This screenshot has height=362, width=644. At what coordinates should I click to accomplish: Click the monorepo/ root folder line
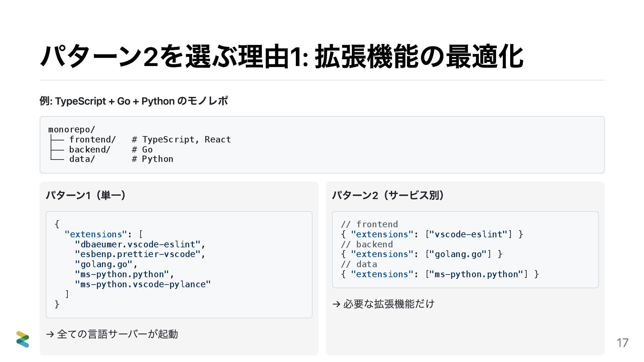tap(72, 129)
